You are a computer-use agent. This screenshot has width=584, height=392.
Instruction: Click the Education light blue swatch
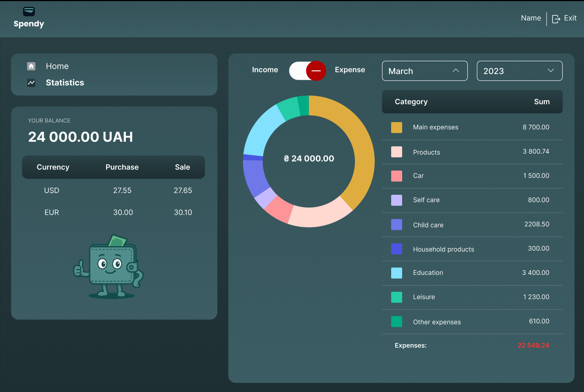396,273
